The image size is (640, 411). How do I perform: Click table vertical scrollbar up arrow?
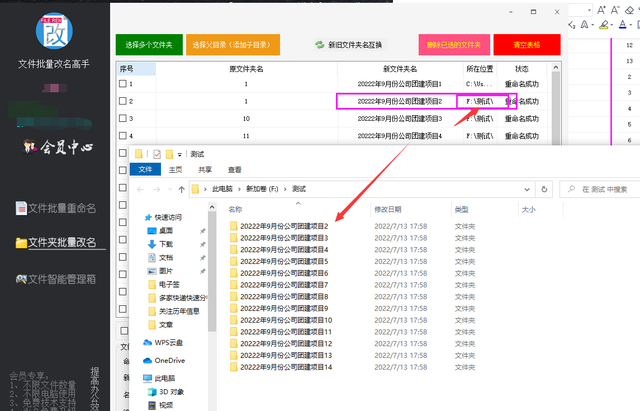[x=556, y=67]
